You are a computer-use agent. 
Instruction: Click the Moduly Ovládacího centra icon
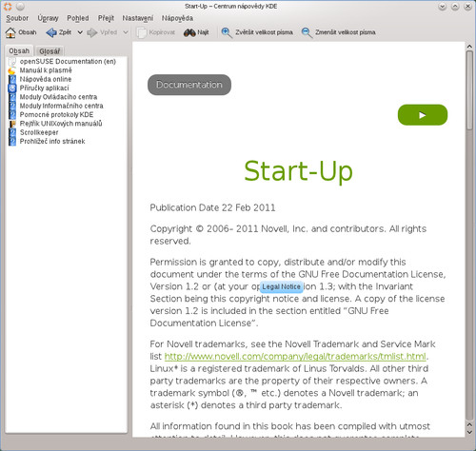point(12,97)
